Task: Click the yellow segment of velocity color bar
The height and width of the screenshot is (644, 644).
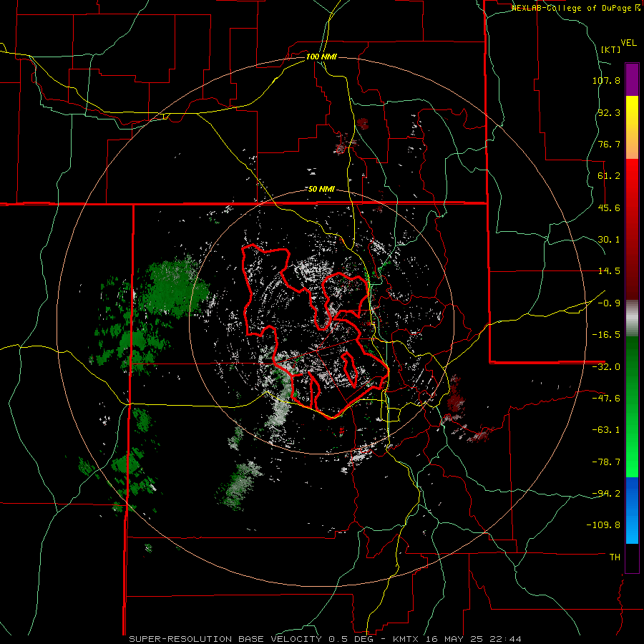Action: tap(632, 127)
